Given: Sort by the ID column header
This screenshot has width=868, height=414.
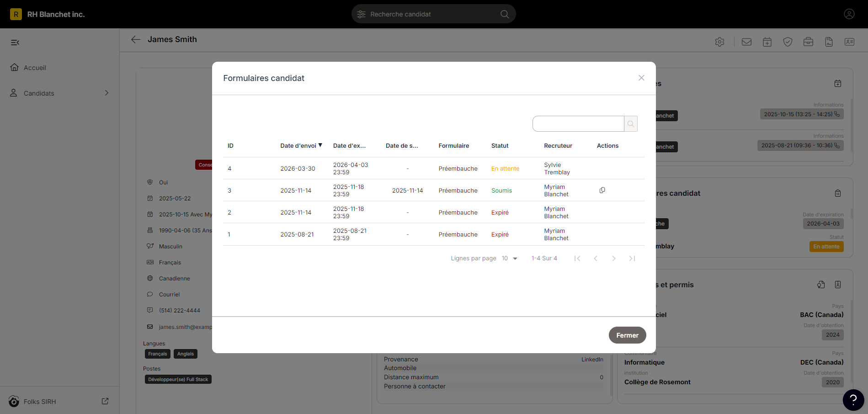Looking at the screenshot, I should click(230, 146).
